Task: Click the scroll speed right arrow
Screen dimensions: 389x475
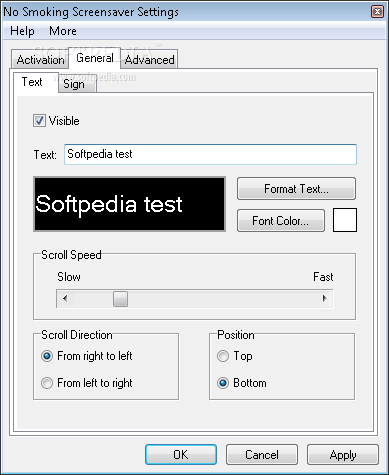Action: (324, 298)
